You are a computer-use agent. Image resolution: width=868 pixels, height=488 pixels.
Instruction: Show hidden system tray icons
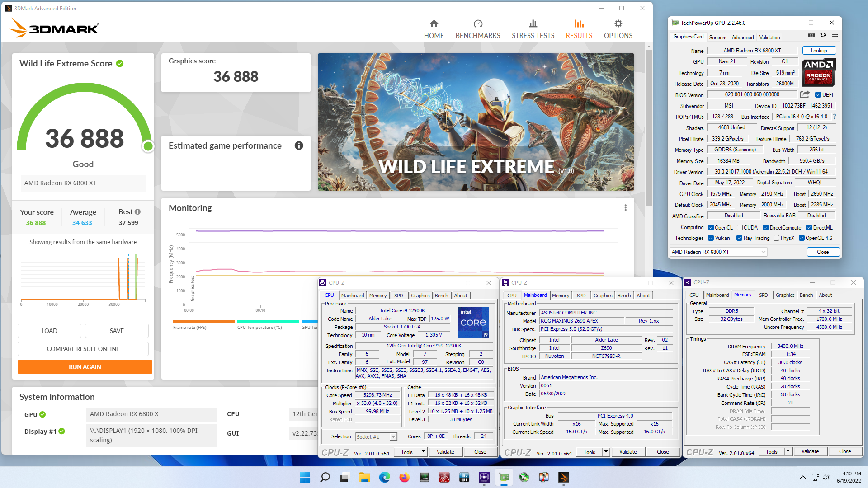[802, 477]
